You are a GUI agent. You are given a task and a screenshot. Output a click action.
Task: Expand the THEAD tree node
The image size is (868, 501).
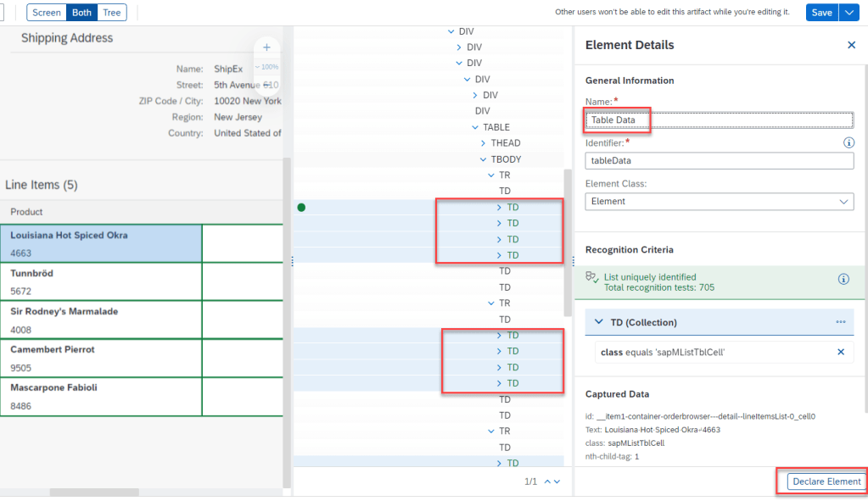click(483, 143)
